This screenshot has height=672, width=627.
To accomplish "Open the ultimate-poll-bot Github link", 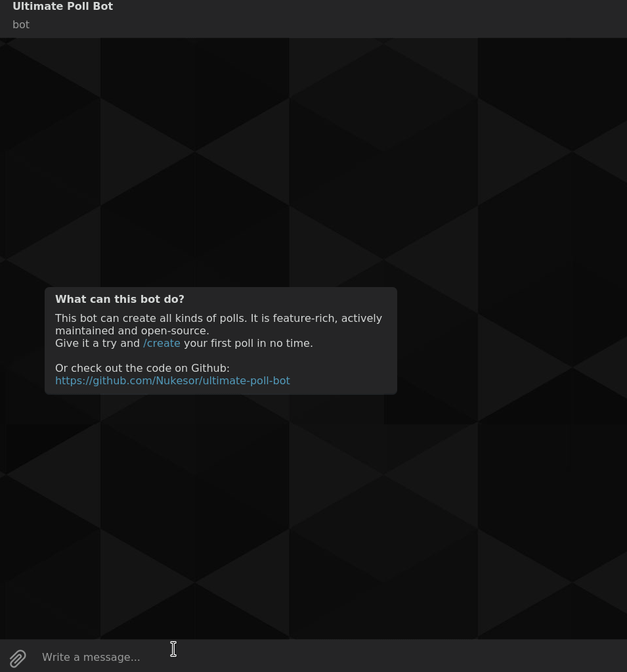I will click(173, 380).
